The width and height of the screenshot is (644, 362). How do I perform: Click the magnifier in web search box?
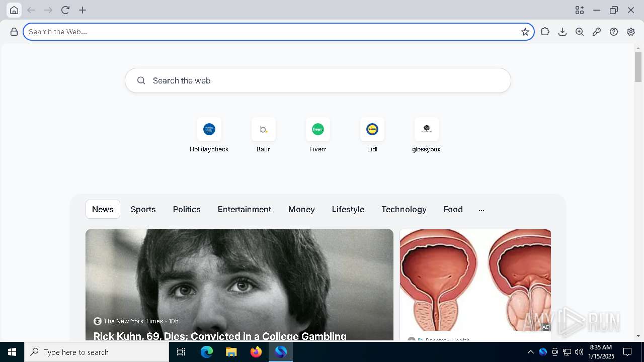141,80
